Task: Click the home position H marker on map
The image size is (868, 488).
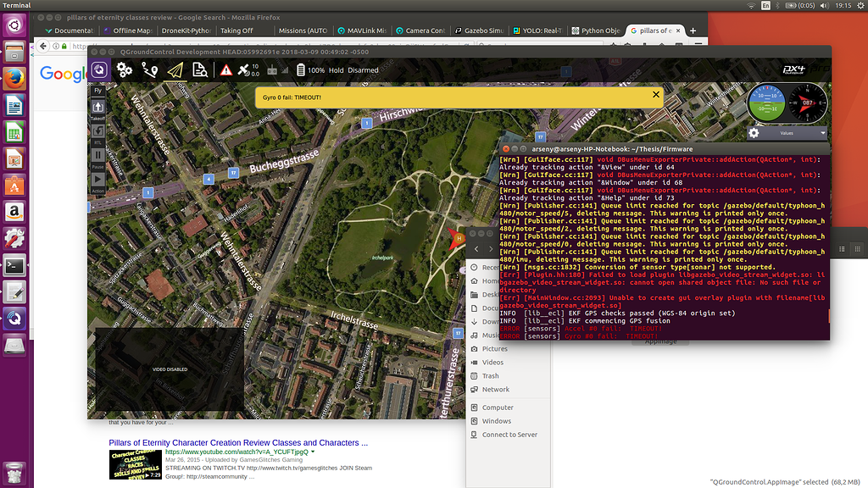Action: (x=459, y=238)
